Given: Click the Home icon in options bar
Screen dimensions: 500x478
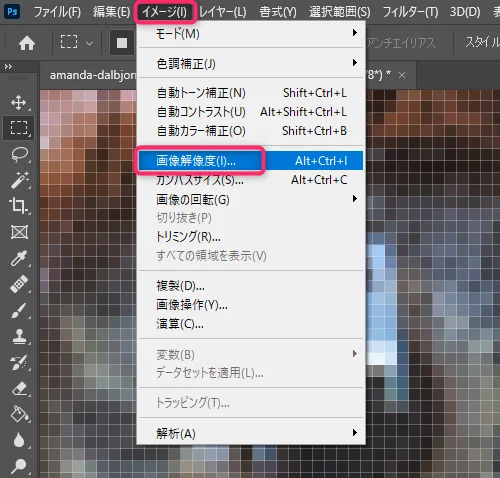Looking at the screenshot, I should [x=27, y=43].
